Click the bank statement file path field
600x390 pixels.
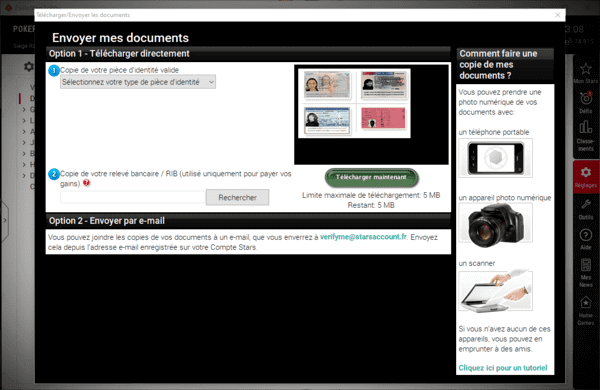click(133, 197)
